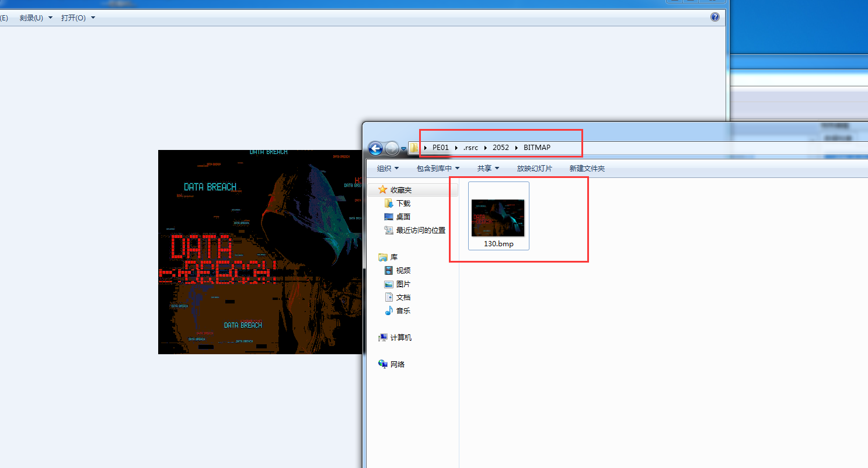Viewport: 868px width, 468px height.
Task: Click the 视频 library icon
Action: [389, 270]
